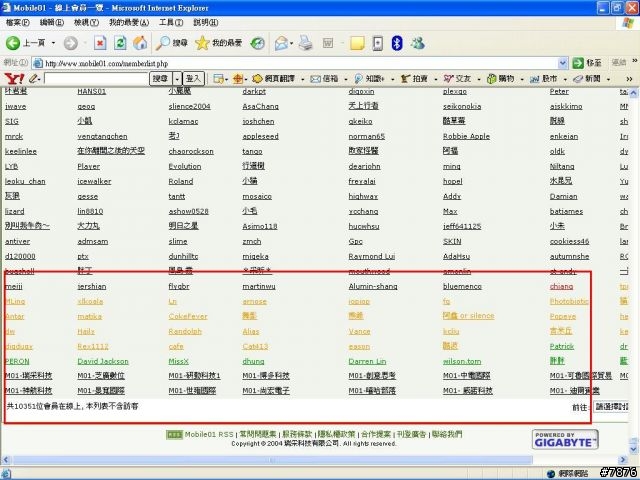The width and height of the screenshot is (640, 480).
Task: Click the grey Forward arrow button
Action: 71,43
